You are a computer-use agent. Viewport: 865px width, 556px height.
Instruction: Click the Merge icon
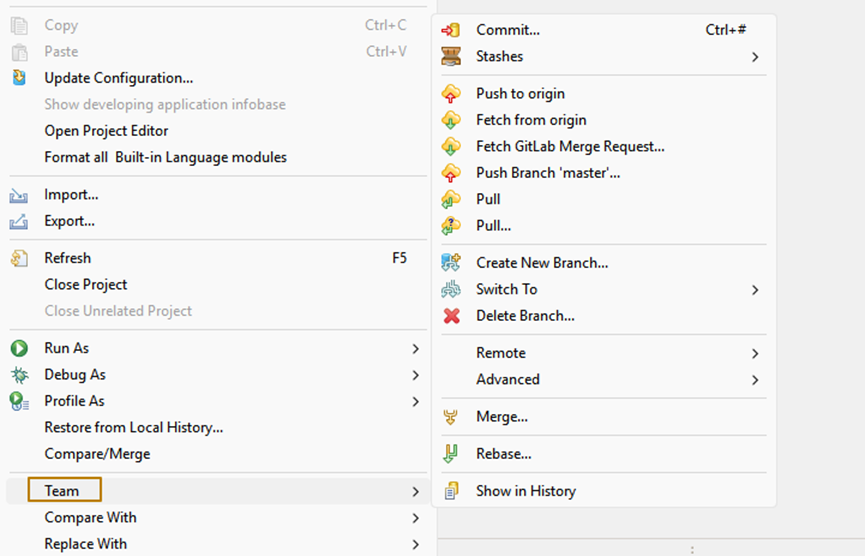click(451, 417)
